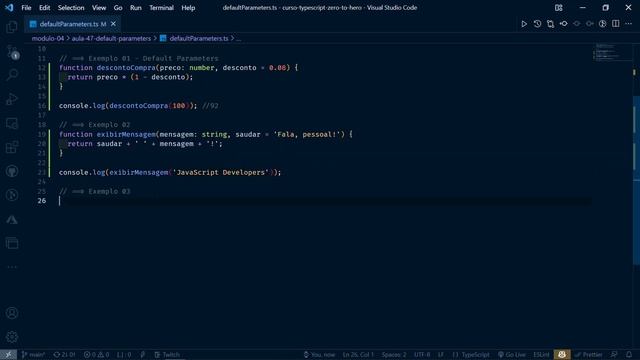Click 'exibirMensagem' in function declaration on line 19

coord(126,134)
